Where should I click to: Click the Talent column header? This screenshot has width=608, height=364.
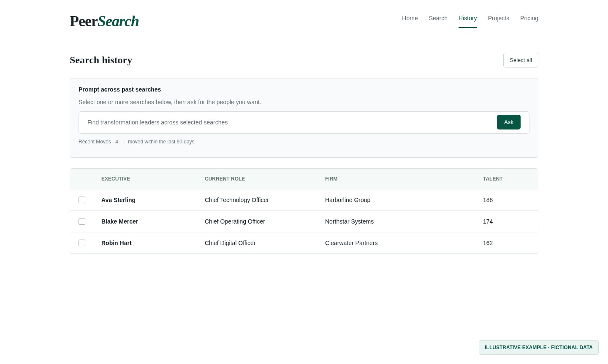coord(493,179)
